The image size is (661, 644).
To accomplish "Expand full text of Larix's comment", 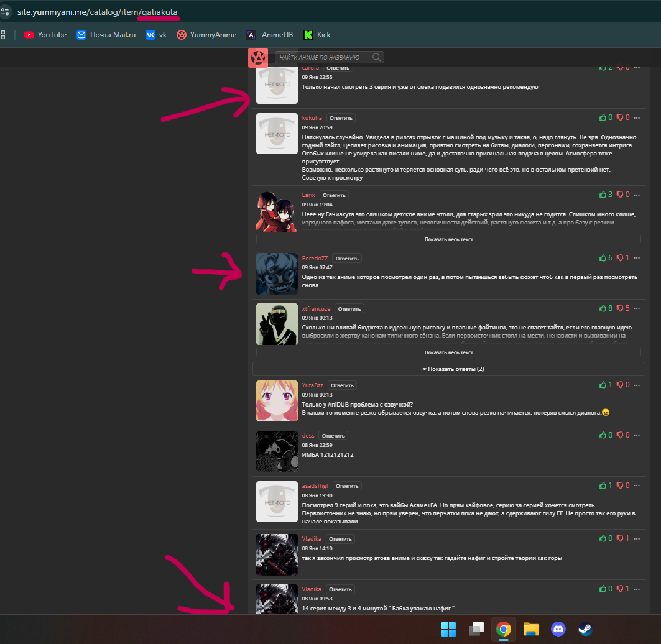I will 448,239.
